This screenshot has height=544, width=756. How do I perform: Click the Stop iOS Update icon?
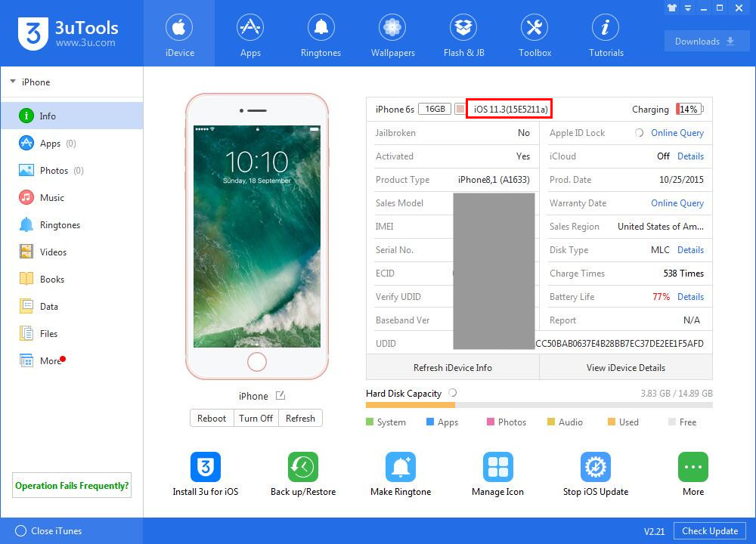[596, 466]
